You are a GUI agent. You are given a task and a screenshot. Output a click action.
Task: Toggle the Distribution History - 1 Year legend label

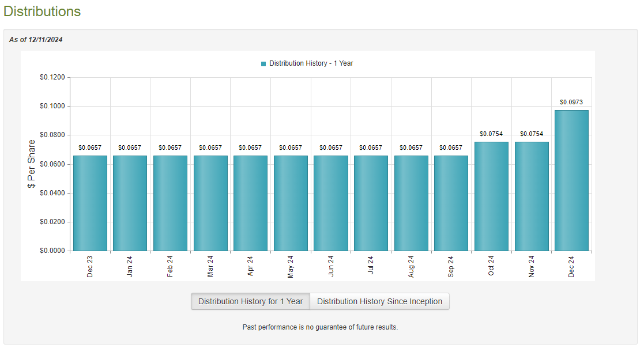coord(311,63)
